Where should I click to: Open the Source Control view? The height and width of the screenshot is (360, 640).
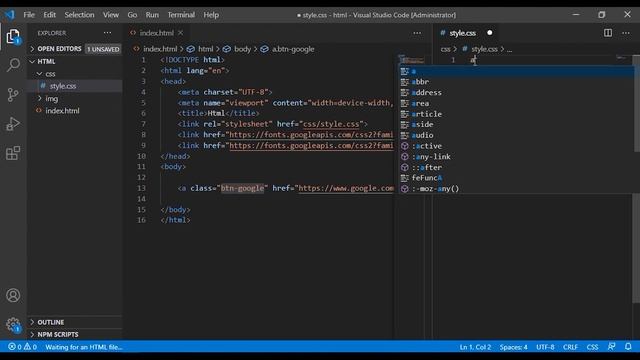click(x=13, y=95)
